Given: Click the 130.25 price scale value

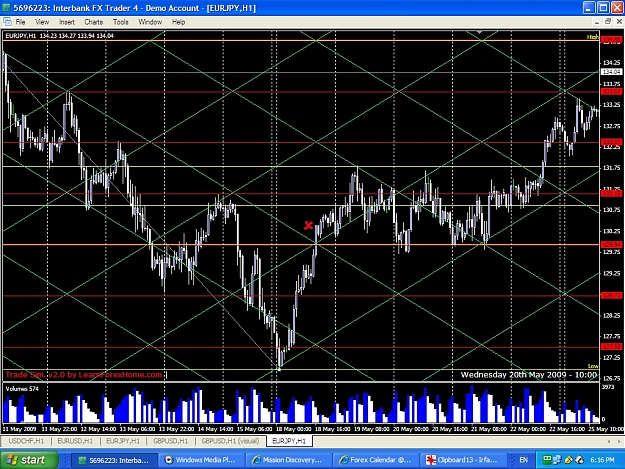Looking at the screenshot, I should 611,231.
